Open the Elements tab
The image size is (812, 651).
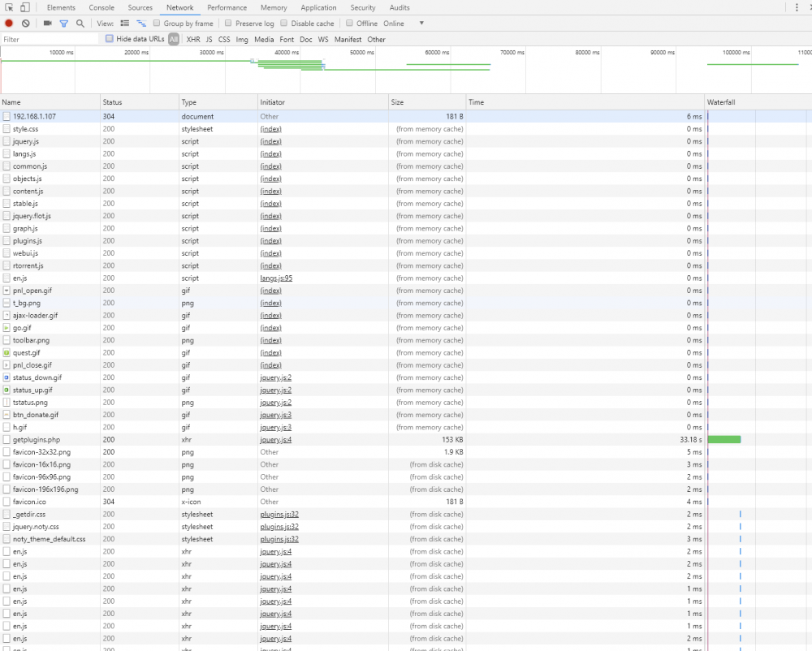(61, 8)
